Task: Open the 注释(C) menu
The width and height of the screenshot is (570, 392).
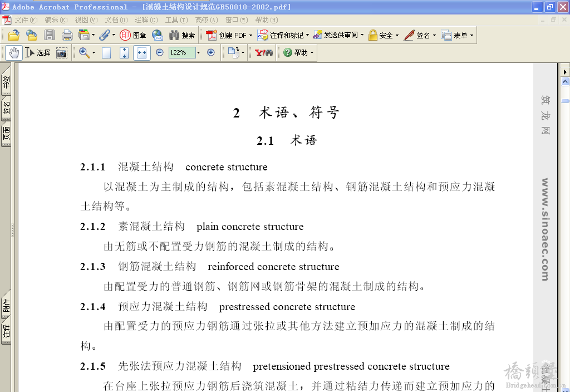Action: click(146, 20)
